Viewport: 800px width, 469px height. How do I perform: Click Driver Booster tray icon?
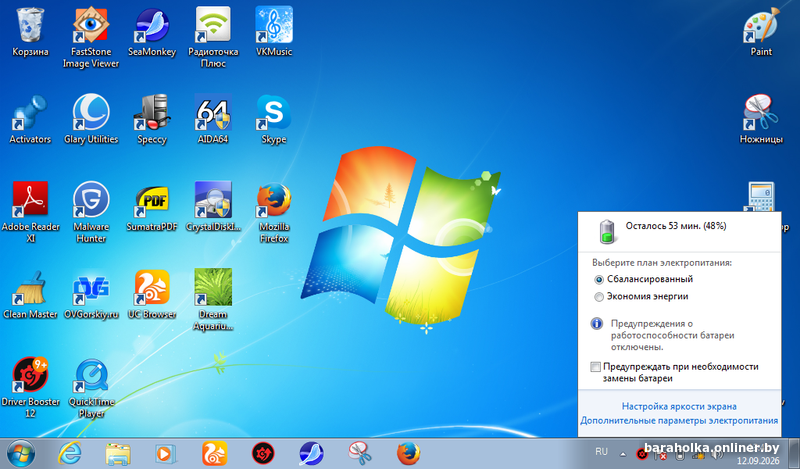tap(642, 454)
